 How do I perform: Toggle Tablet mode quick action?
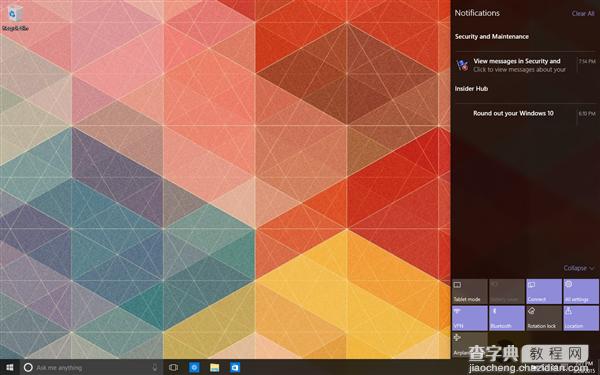[470, 292]
